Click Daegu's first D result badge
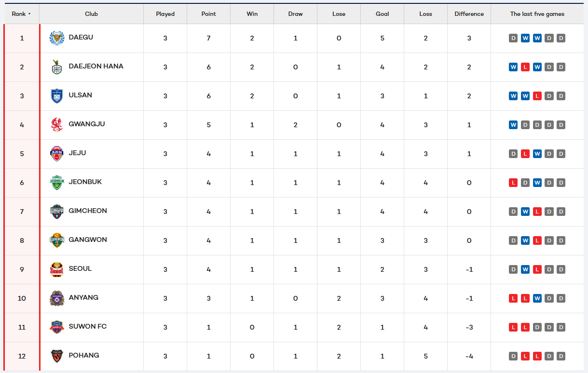Image resolution: width=588 pixels, height=373 pixels. [513, 38]
